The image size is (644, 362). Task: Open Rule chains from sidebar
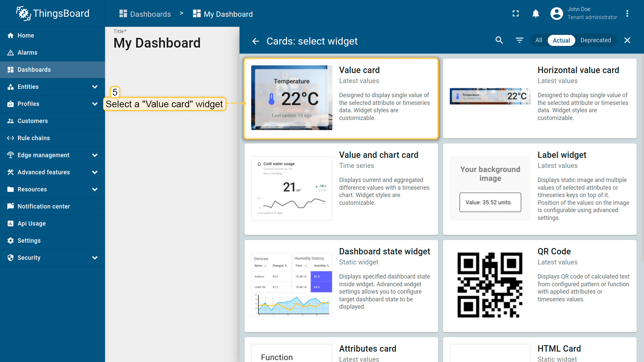(x=34, y=138)
